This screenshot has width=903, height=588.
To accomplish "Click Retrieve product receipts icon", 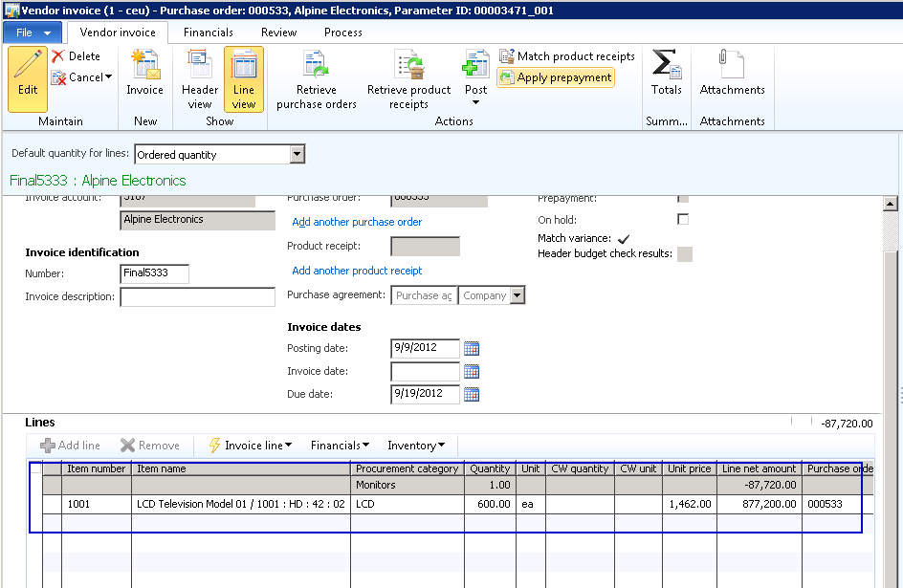I will point(408,66).
